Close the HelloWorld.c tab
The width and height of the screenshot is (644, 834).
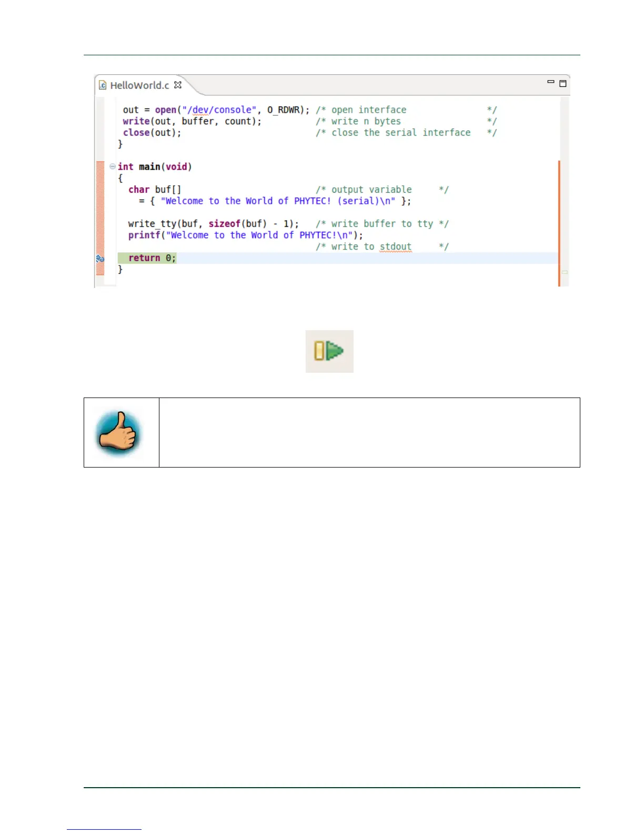[x=178, y=85]
